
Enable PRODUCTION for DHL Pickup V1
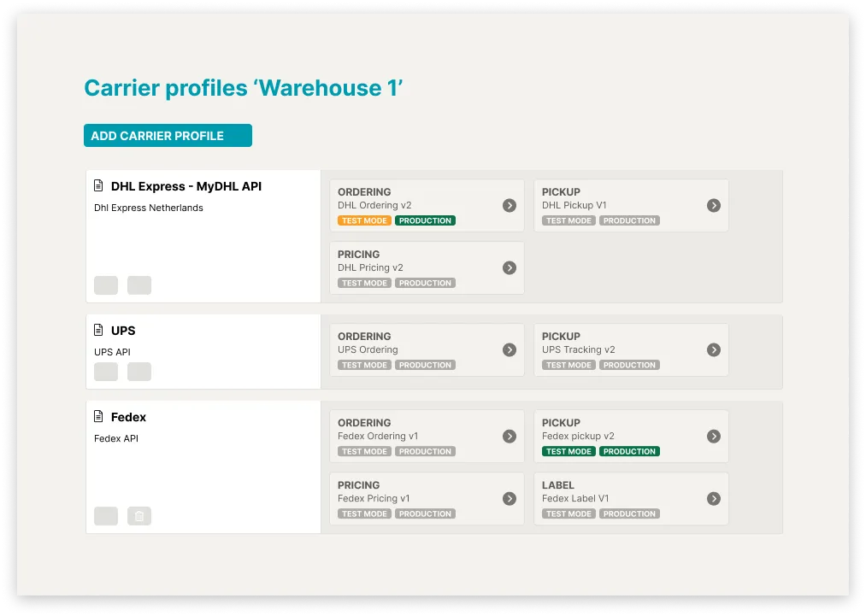coord(629,220)
